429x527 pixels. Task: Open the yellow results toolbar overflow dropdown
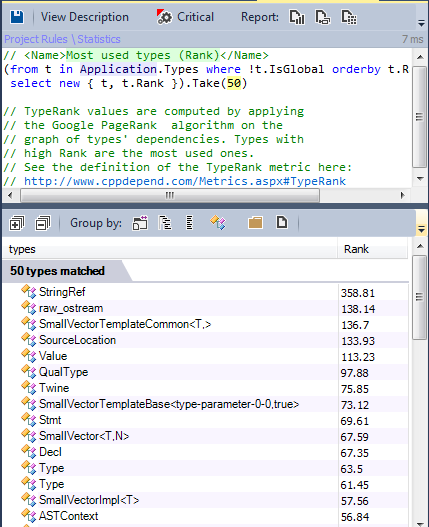pyautogui.click(x=421, y=230)
